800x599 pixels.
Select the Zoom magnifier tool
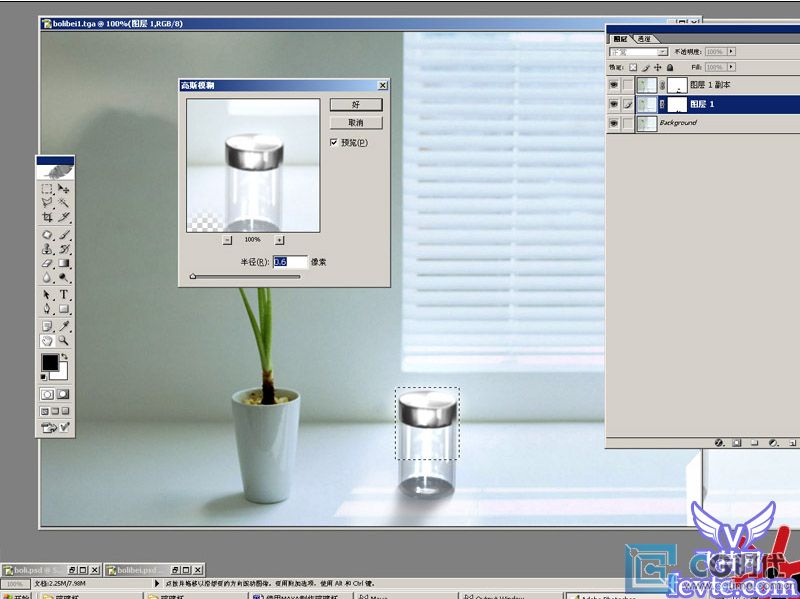coord(63,340)
